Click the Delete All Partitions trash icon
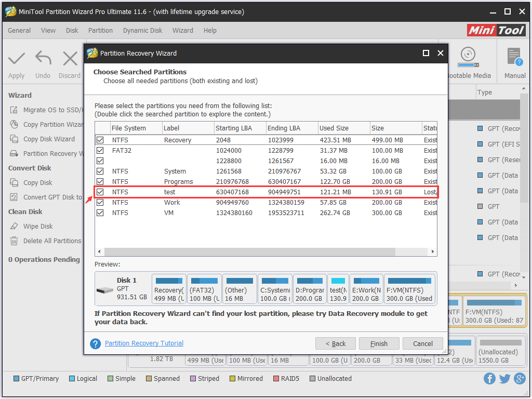532x399 pixels. click(14, 241)
